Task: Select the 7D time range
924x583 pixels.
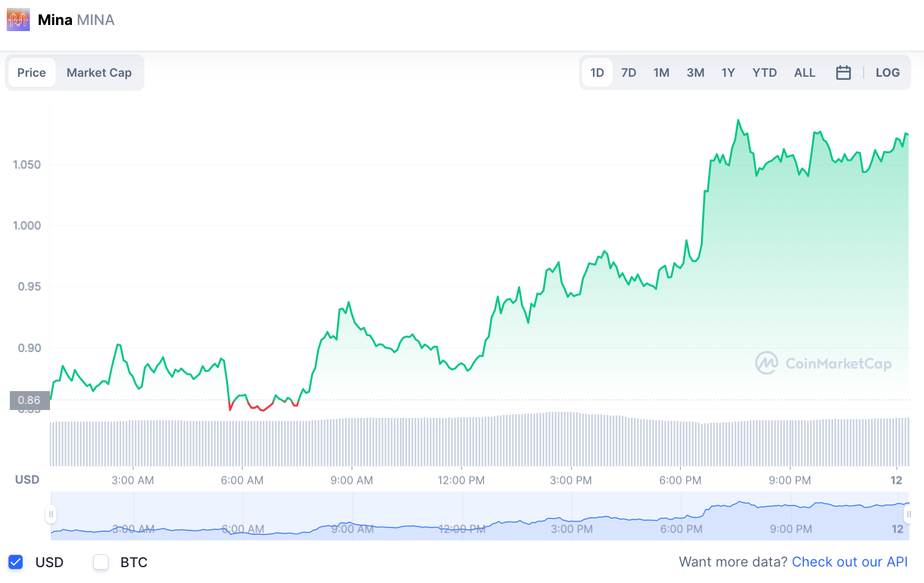Action: tap(629, 72)
